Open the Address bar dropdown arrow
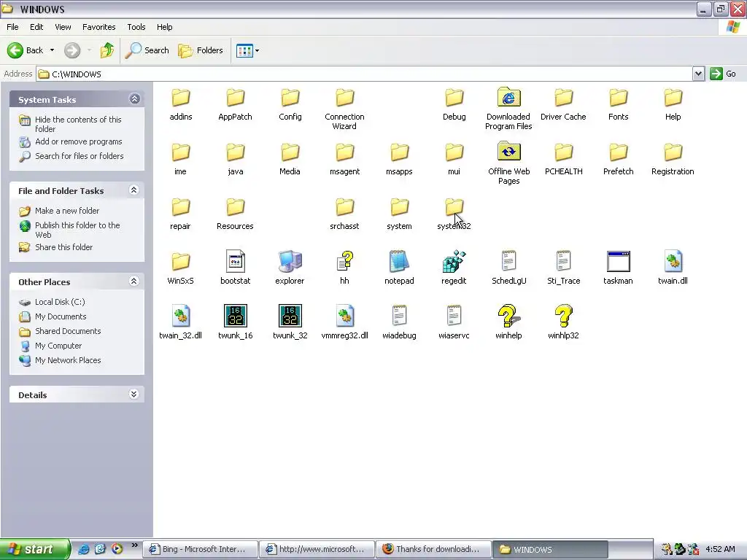 [x=698, y=74]
